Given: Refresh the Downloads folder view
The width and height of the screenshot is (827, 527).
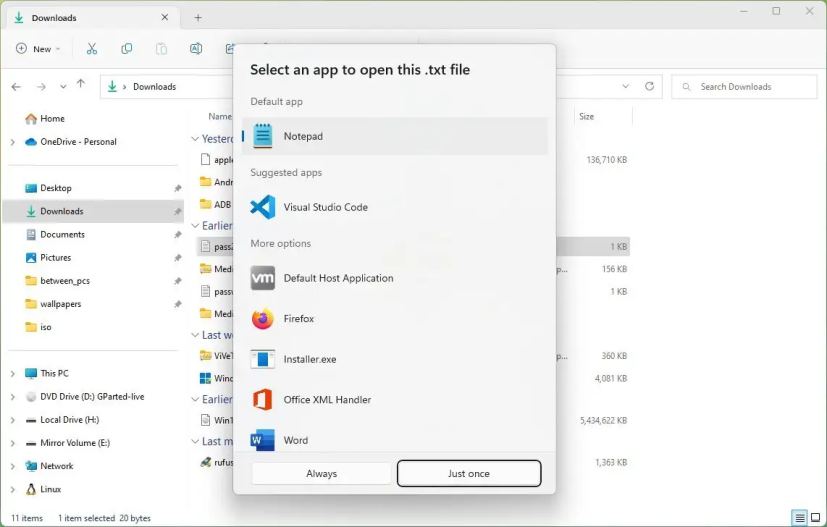Looking at the screenshot, I should point(650,87).
